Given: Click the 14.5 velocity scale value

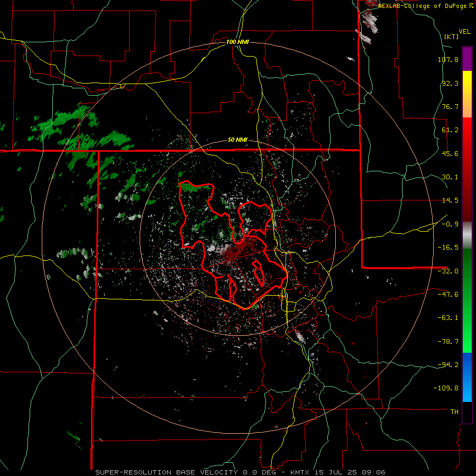Looking at the screenshot, I should 450,200.
